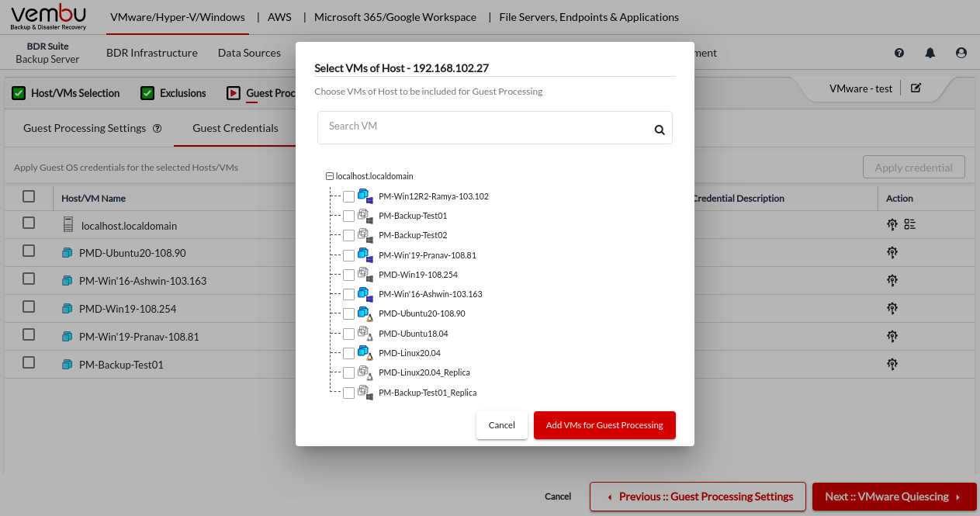Click the edit icon beside VMware - test
The width and height of the screenshot is (980, 516).
[x=916, y=88]
